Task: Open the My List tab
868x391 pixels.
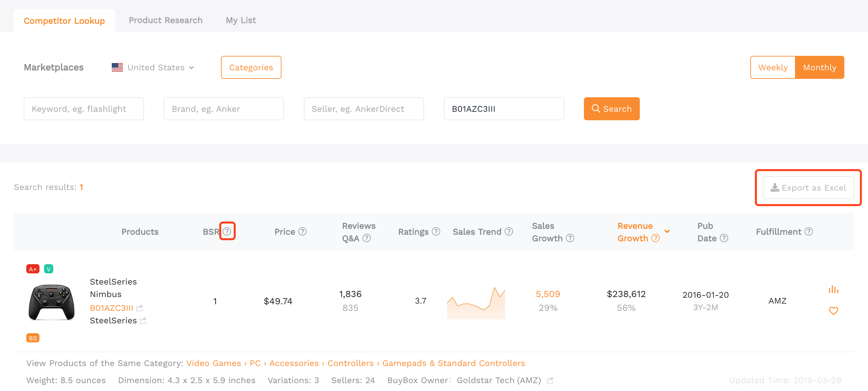Action: coord(241,20)
